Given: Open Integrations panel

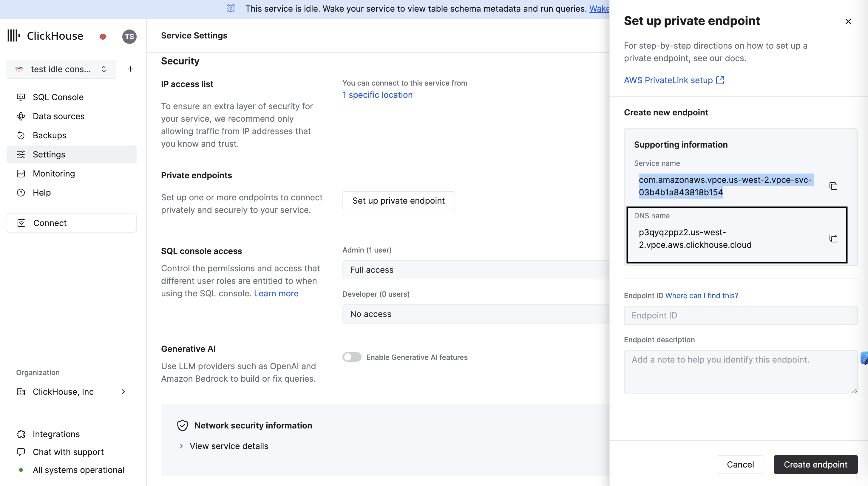Looking at the screenshot, I should coord(56,434).
